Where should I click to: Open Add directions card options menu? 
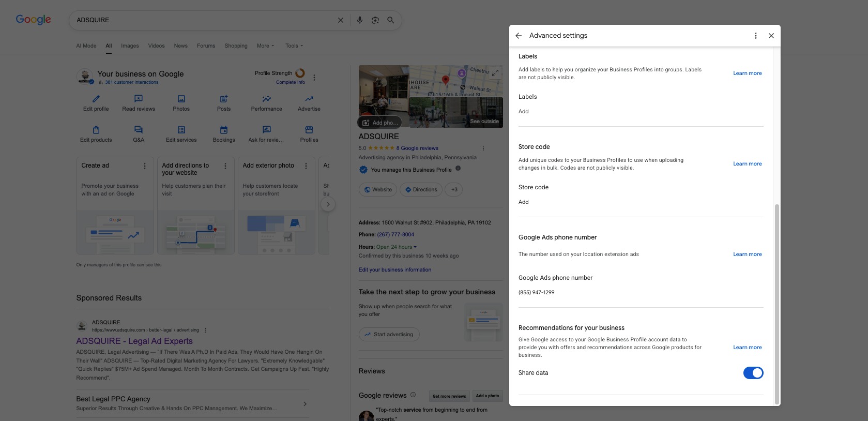pos(225,166)
